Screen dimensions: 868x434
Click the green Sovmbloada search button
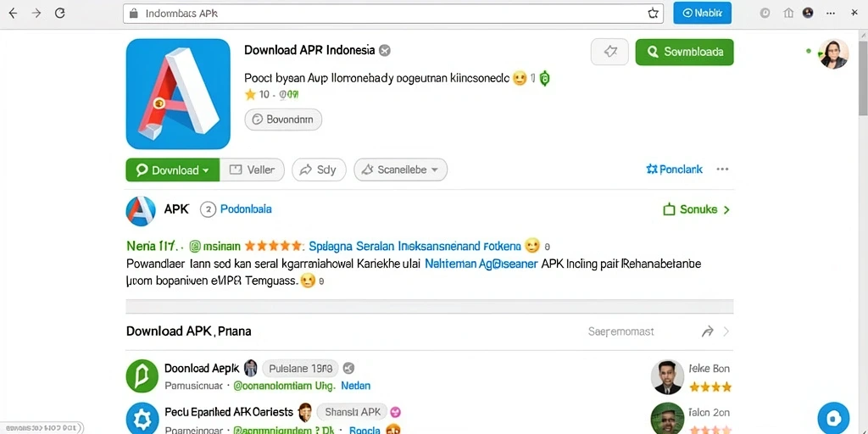pyautogui.click(x=684, y=52)
